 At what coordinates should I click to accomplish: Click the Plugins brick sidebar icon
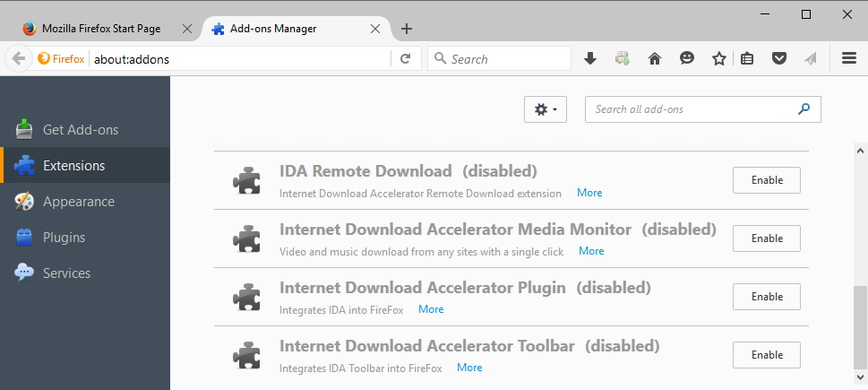click(x=24, y=238)
